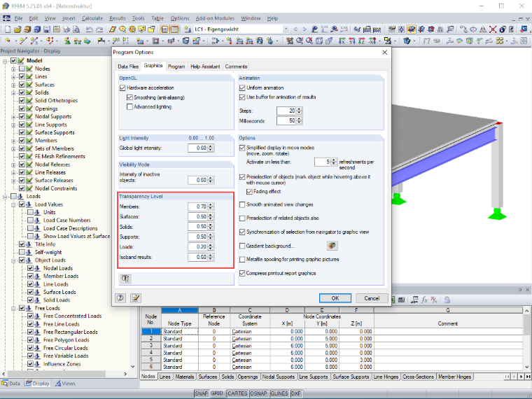
Task: Collapse the Model tree node
Action: point(5,61)
